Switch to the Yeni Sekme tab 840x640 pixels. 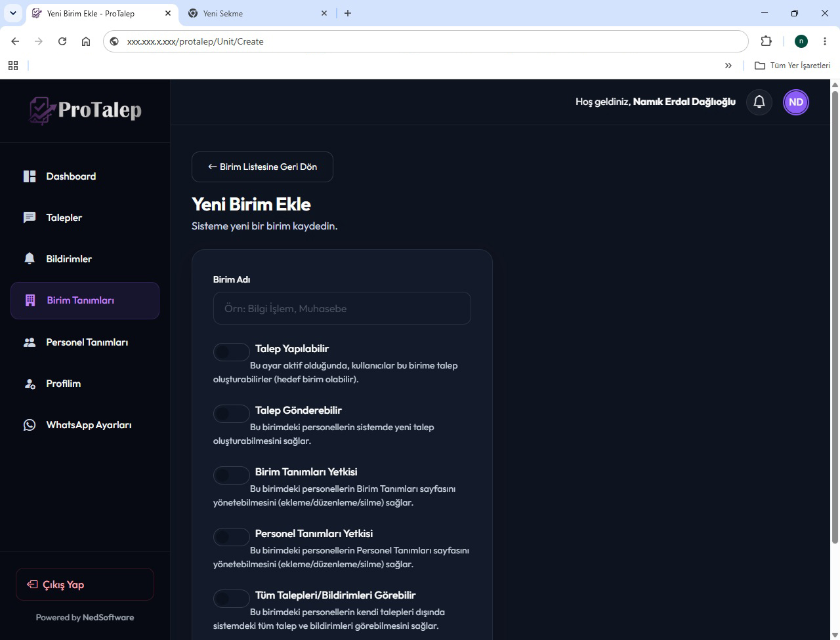257,13
